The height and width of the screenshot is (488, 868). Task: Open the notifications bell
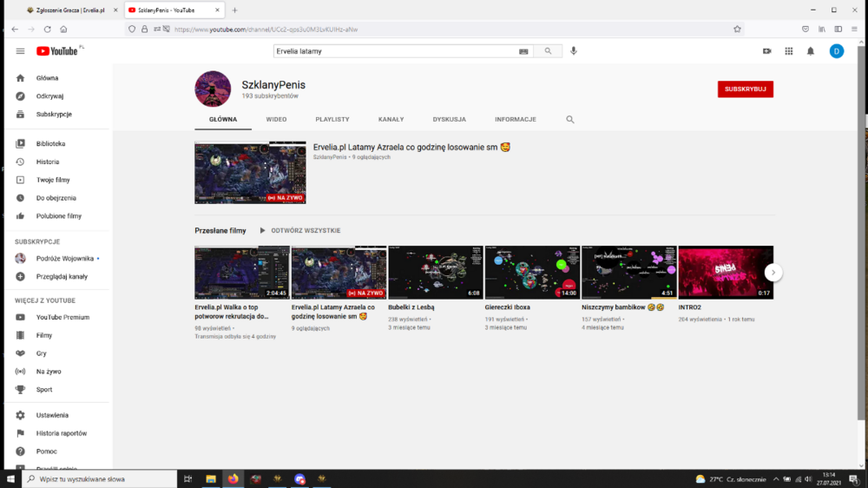(811, 51)
